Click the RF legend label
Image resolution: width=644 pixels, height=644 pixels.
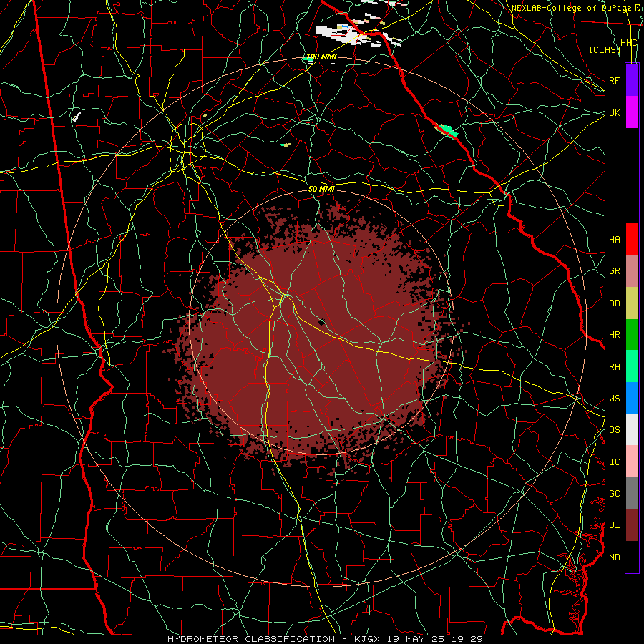click(615, 80)
